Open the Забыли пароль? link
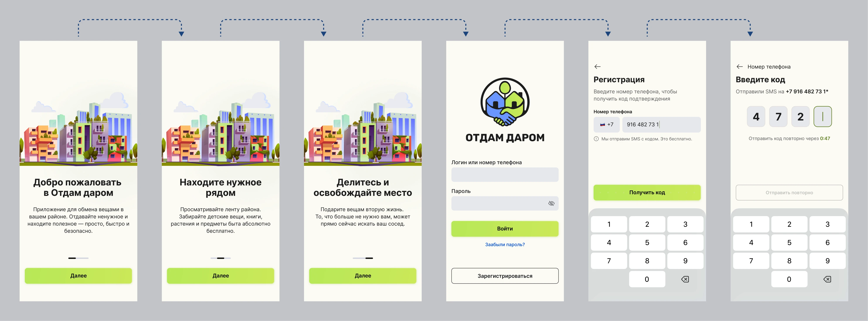868x321 pixels. [505, 245]
